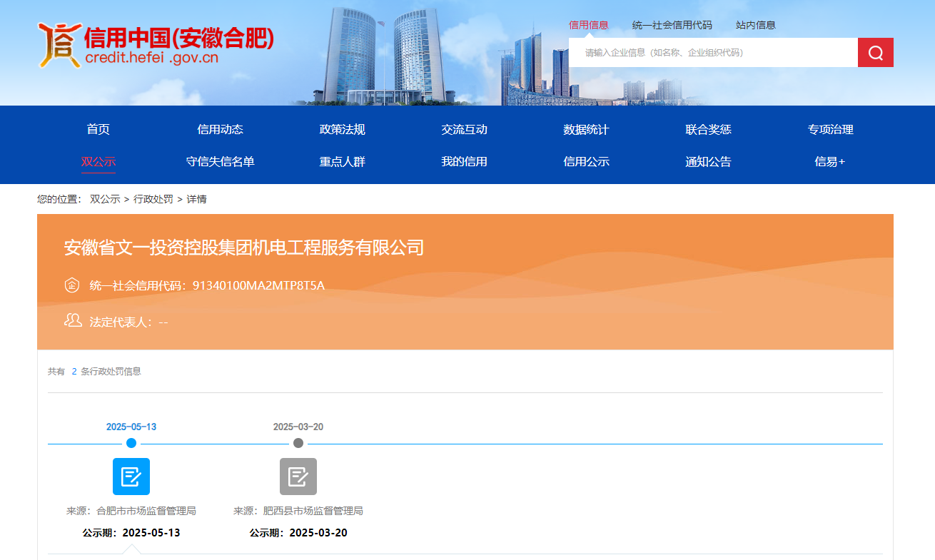Select the gray penalty record icon for 2025-03-20
The width and height of the screenshot is (935, 560).
point(298,477)
